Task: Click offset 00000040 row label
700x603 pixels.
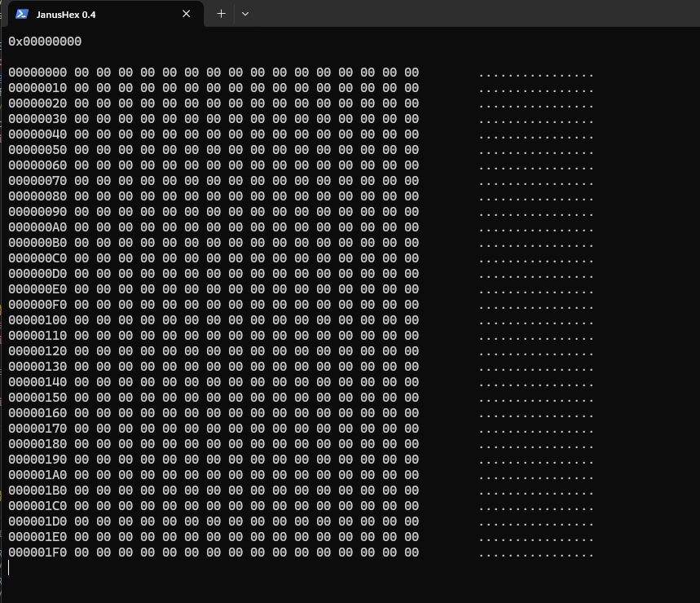Action: 37,134
